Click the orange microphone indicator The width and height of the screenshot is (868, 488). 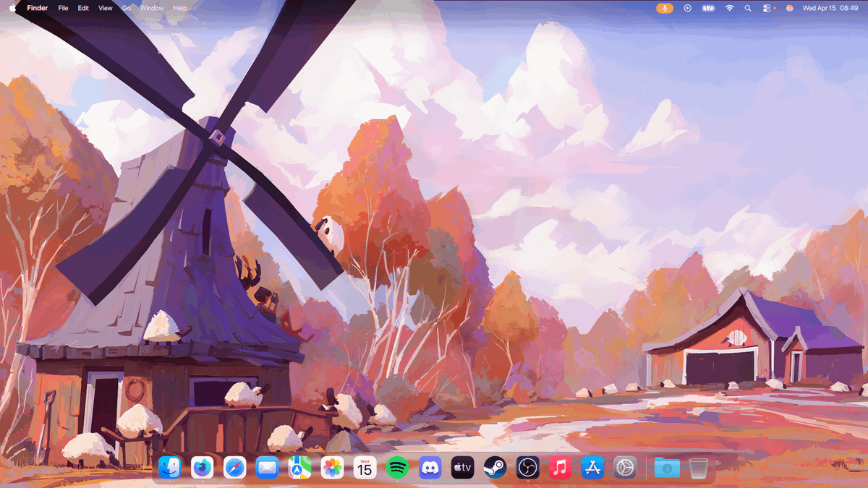click(x=664, y=8)
